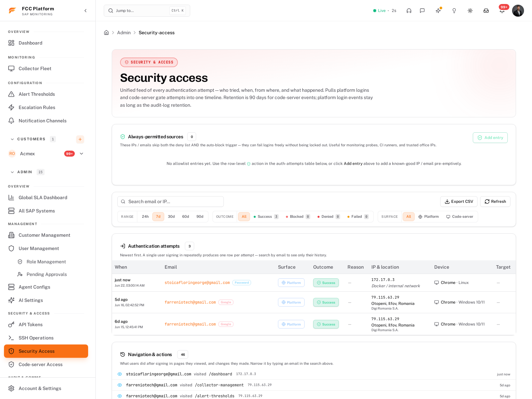The height and width of the screenshot is (399, 532).
Task: Click the When column header
Action: [x=121, y=267]
